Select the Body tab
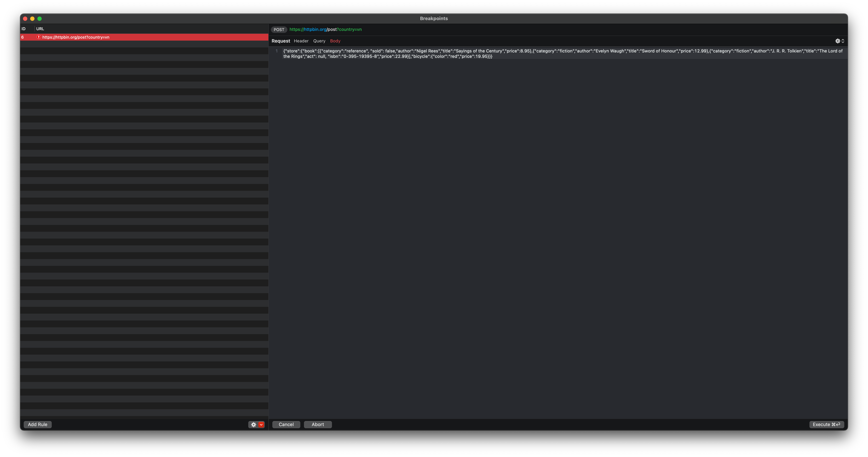Viewport: 868px width, 457px height. [335, 41]
